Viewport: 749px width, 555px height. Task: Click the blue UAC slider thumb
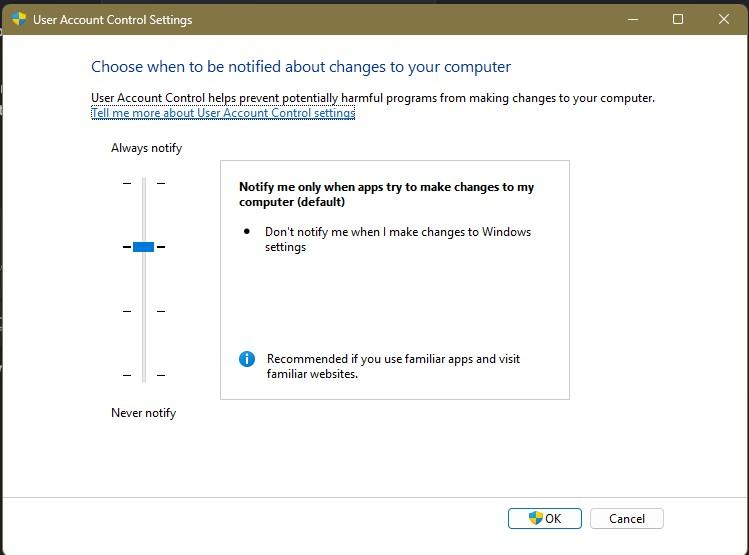(143, 247)
